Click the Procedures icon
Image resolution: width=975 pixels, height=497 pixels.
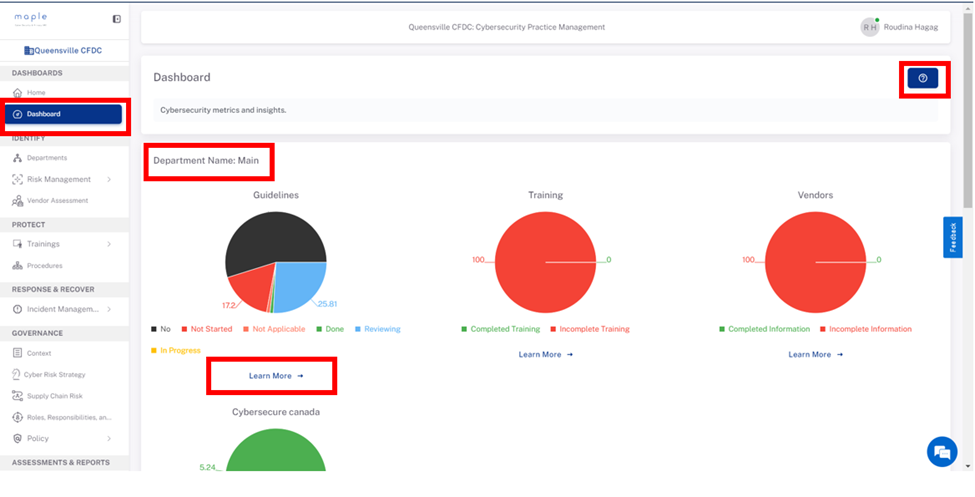(17, 266)
